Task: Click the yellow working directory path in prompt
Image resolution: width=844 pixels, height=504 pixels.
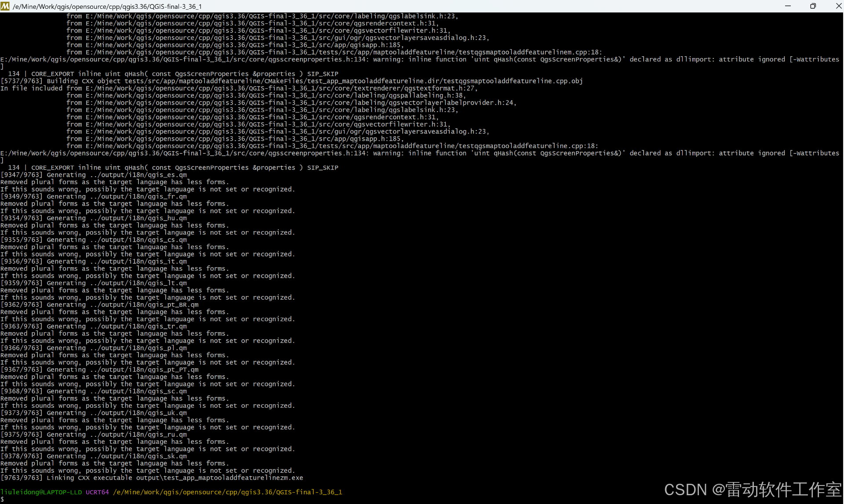Action: tap(227, 492)
